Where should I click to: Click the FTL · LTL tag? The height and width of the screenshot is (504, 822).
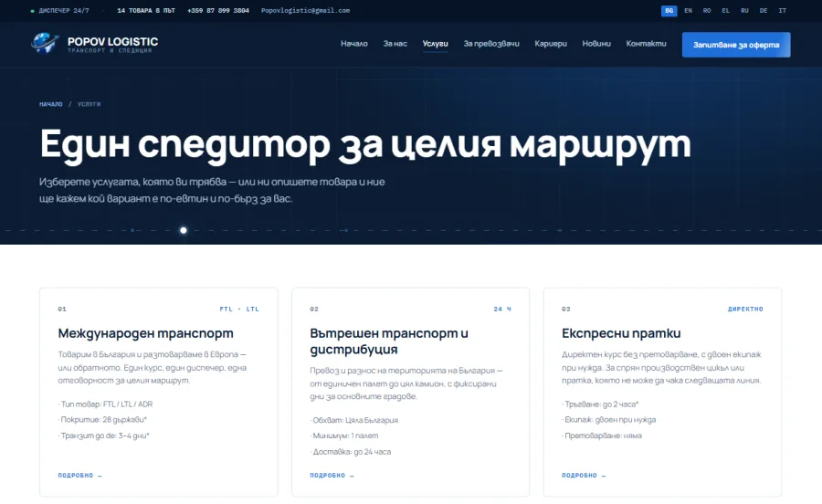(239, 310)
